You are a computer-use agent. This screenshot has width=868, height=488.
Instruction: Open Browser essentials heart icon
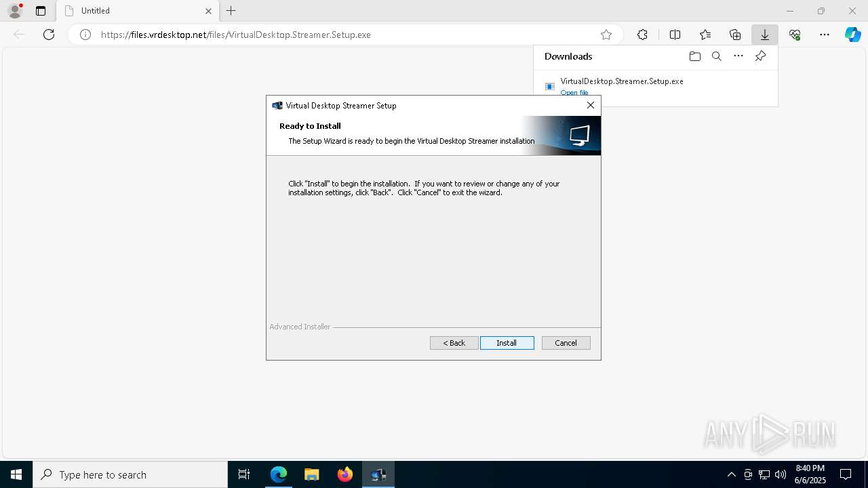[795, 35]
